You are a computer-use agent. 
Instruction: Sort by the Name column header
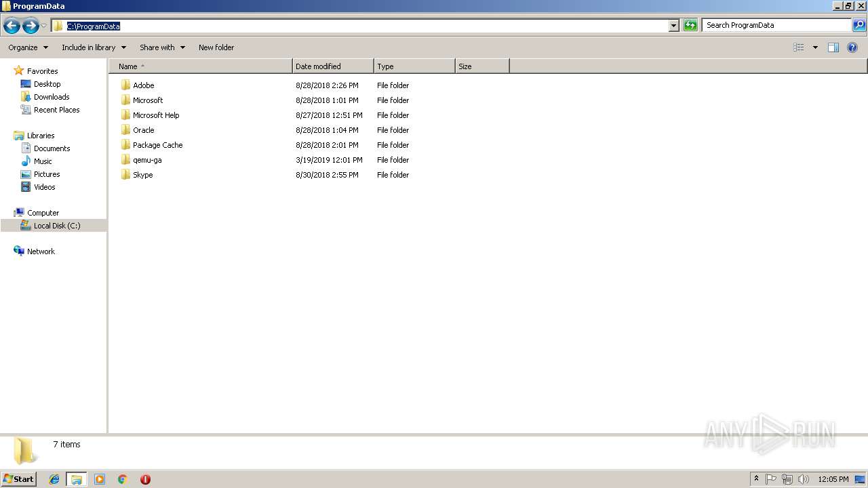point(201,66)
